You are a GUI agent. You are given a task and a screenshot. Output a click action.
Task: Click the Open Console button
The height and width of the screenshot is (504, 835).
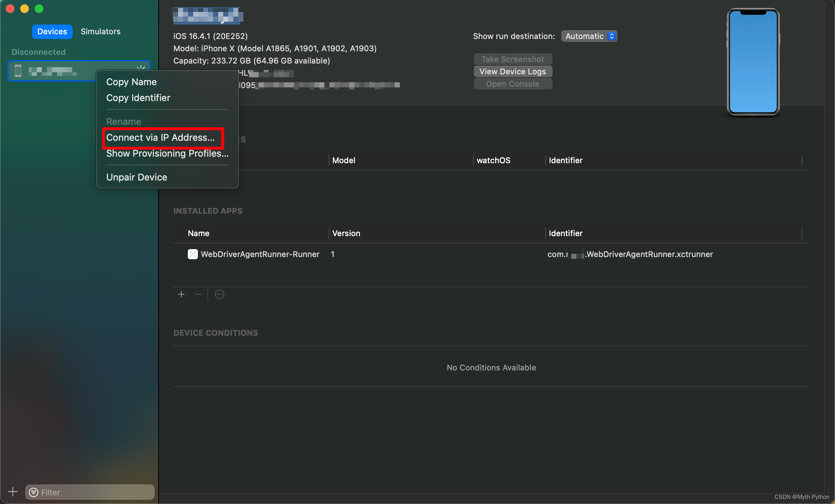[512, 84]
